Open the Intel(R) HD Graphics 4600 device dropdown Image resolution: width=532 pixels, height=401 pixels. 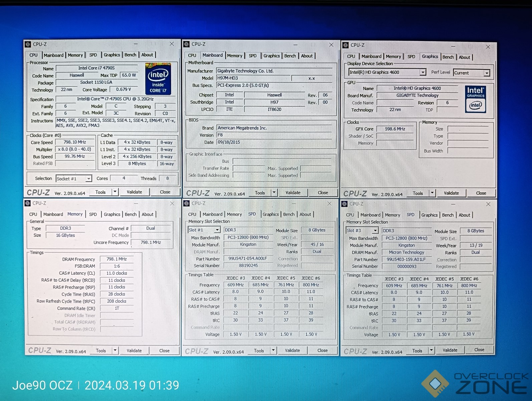(x=423, y=72)
